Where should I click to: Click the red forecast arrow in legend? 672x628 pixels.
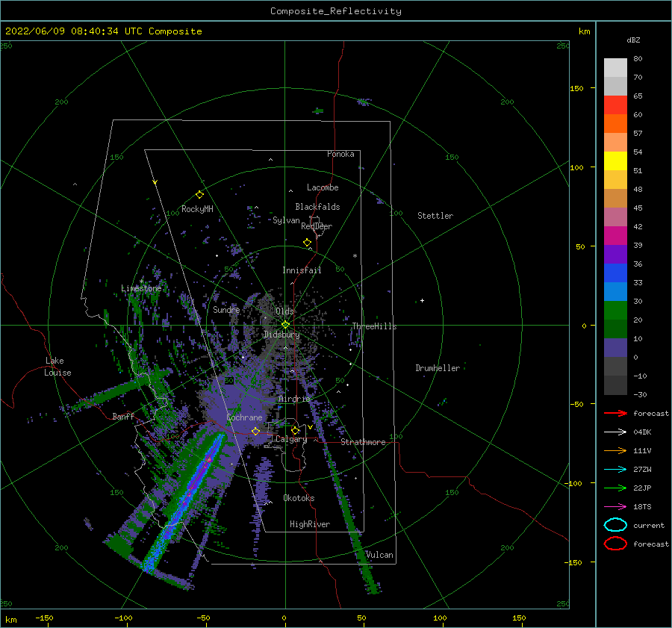615,413
